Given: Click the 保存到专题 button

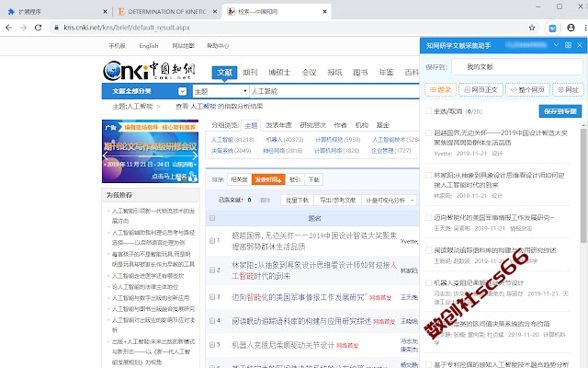Looking at the screenshot, I should [560, 111].
